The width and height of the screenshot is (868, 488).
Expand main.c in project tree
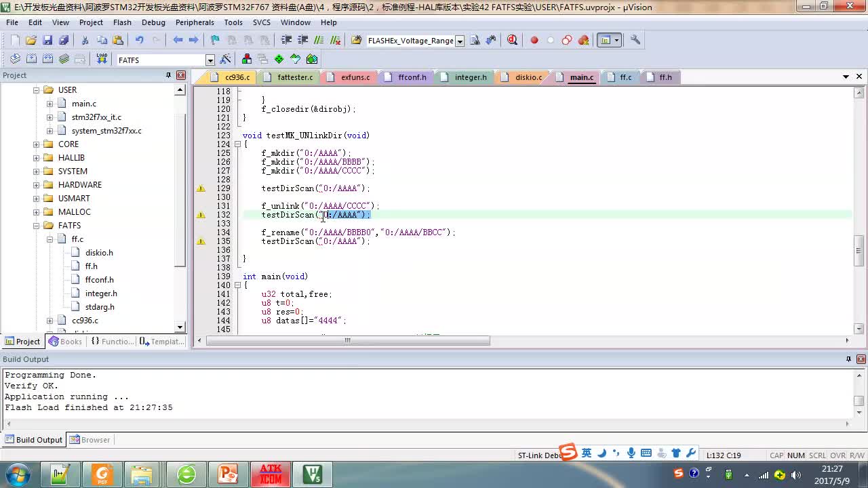point(50,104)
